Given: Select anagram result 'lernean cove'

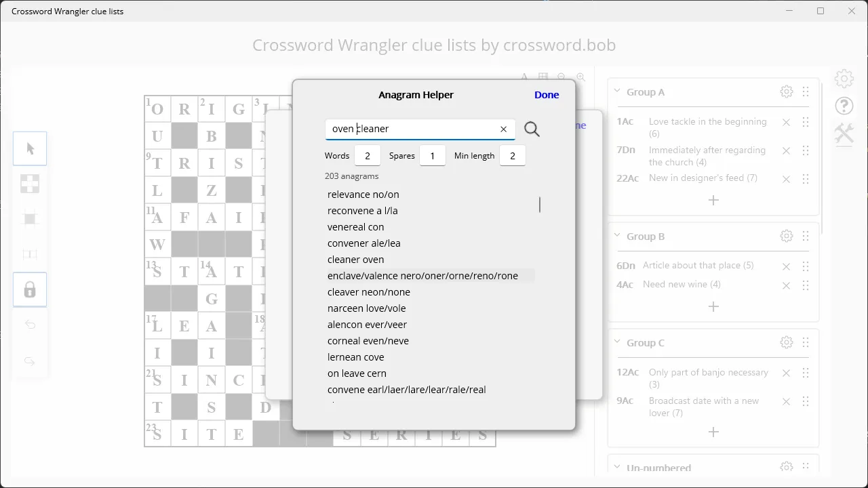Looking at the screenshot, I should click(356, 357).
